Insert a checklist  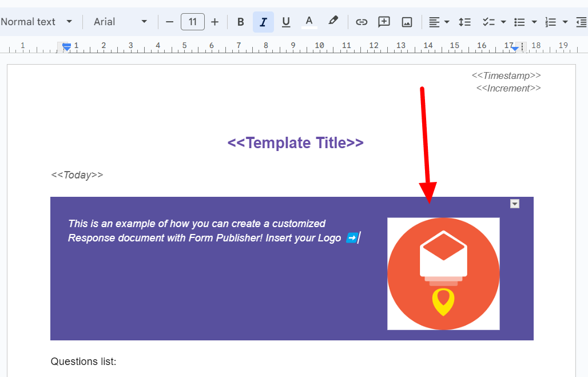(x=488, y=22)
